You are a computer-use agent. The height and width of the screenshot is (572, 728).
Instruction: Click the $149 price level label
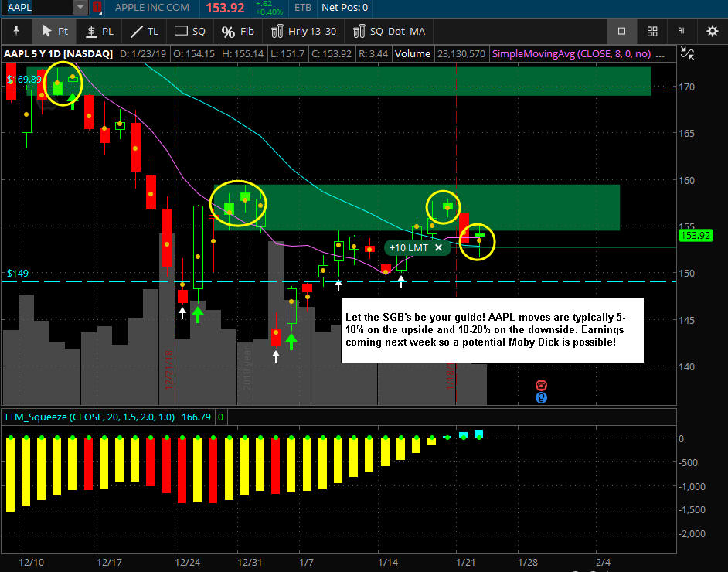17,273
